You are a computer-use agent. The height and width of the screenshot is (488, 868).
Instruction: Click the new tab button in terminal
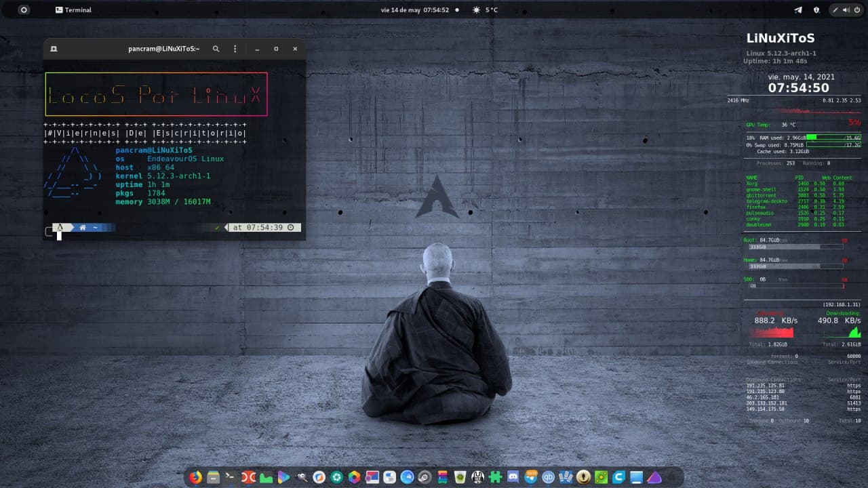[x=54, y=49]
